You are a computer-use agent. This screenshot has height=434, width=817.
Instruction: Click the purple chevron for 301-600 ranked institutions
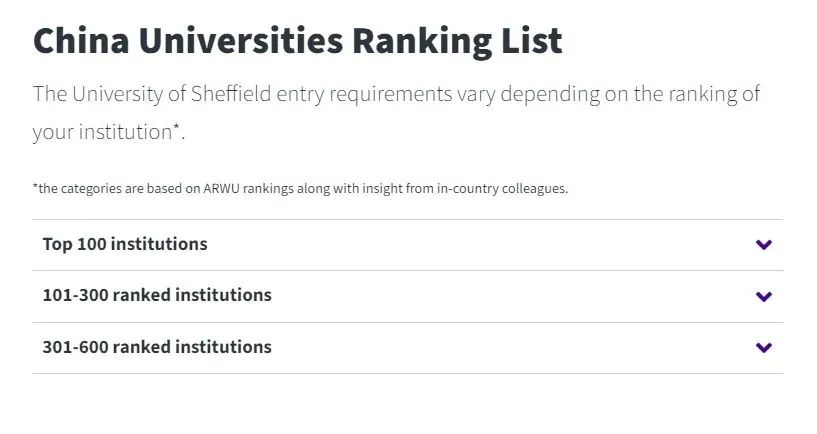(763, 347)
